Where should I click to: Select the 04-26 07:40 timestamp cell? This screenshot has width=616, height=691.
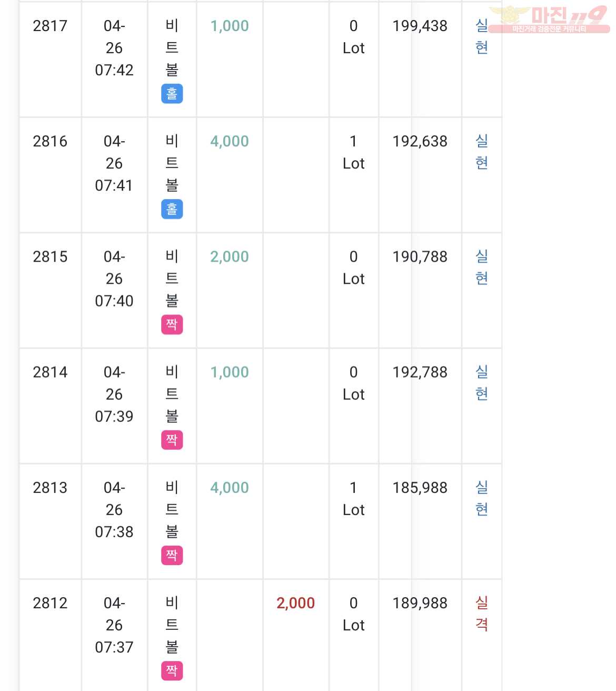(x=114, y=279)
